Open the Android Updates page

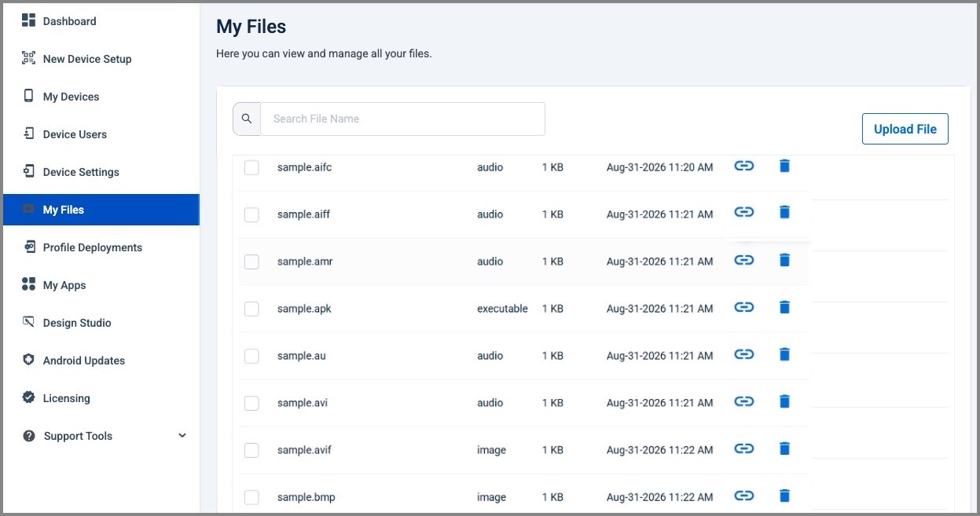click(83, 360)
